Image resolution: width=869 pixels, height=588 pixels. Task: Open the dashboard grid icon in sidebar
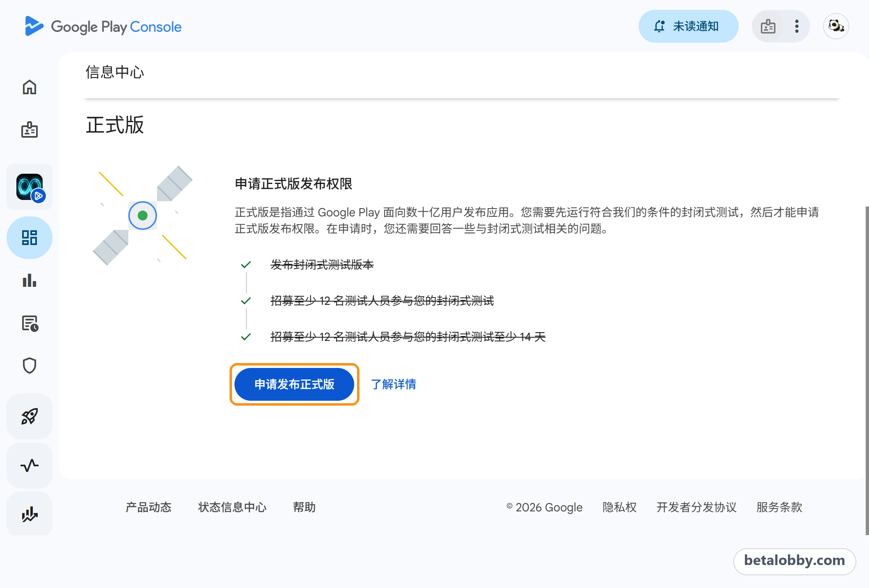pyautogui.click(x=30, y=238)
